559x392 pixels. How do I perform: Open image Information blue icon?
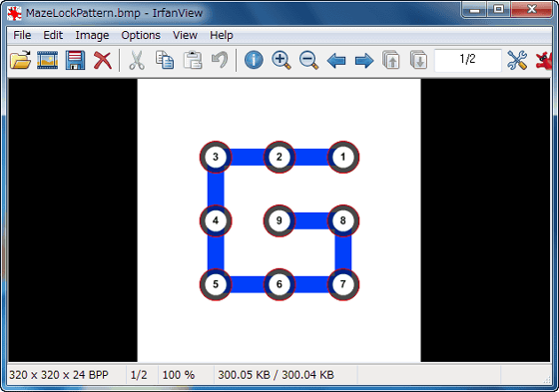(x=254, y=60)
